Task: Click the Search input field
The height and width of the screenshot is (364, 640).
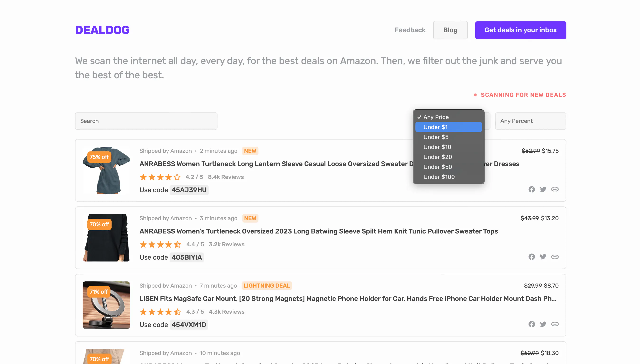Action: (x=146, y=121)
